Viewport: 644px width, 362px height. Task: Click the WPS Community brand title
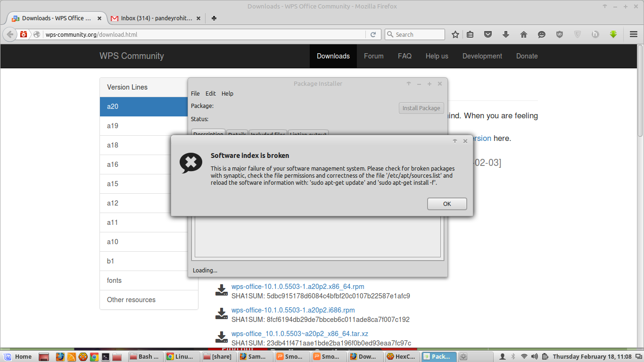[132, 56]
